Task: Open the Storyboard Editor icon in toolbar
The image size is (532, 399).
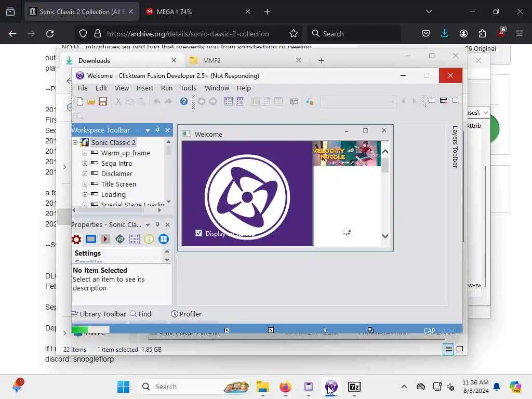Action: 229,101
